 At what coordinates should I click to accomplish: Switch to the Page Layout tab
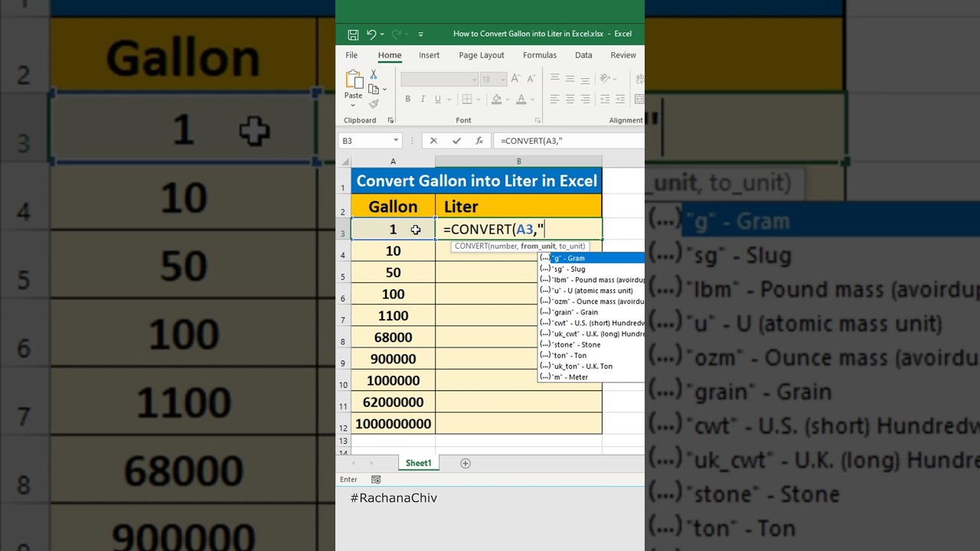(482, 55)
